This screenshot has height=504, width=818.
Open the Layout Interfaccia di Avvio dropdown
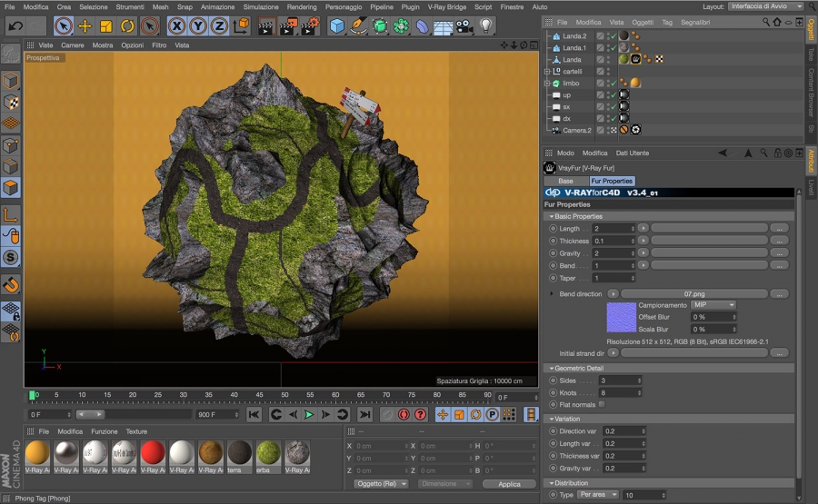(765, 6)
